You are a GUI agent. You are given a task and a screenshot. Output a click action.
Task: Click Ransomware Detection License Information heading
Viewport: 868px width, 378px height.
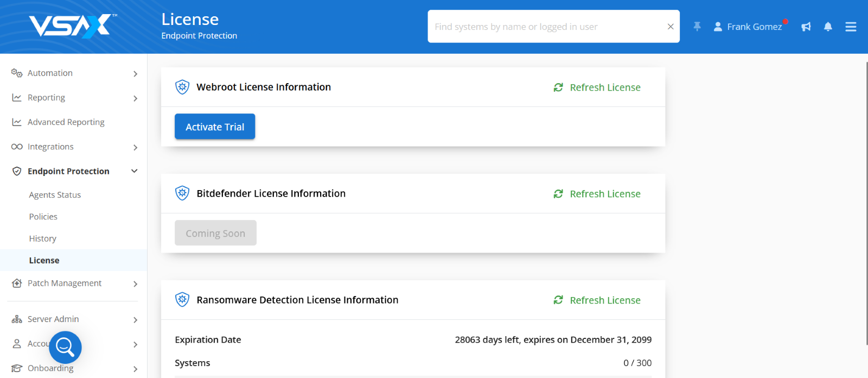coord(297,300)
